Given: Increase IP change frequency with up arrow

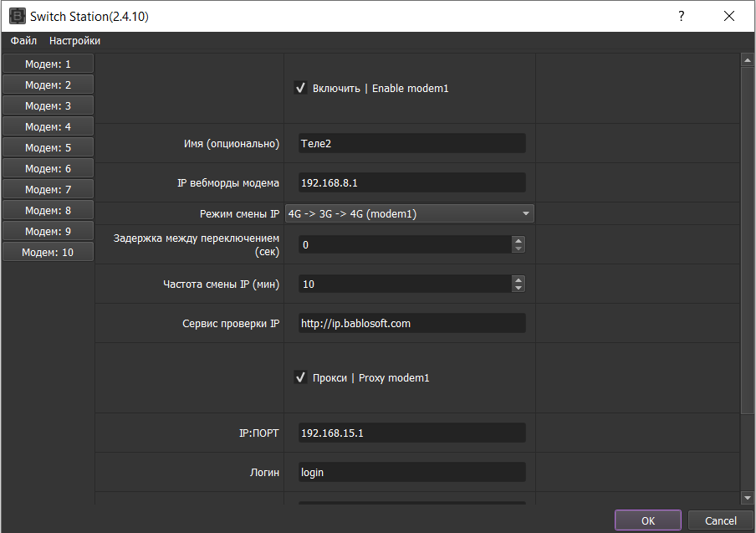Looking at the screenshot, I should (x=518, y=280).
